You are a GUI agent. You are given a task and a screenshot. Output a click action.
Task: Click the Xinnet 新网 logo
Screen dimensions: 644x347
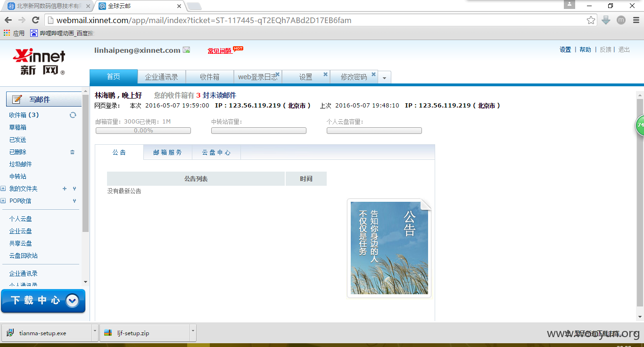[x=39, y=62]
